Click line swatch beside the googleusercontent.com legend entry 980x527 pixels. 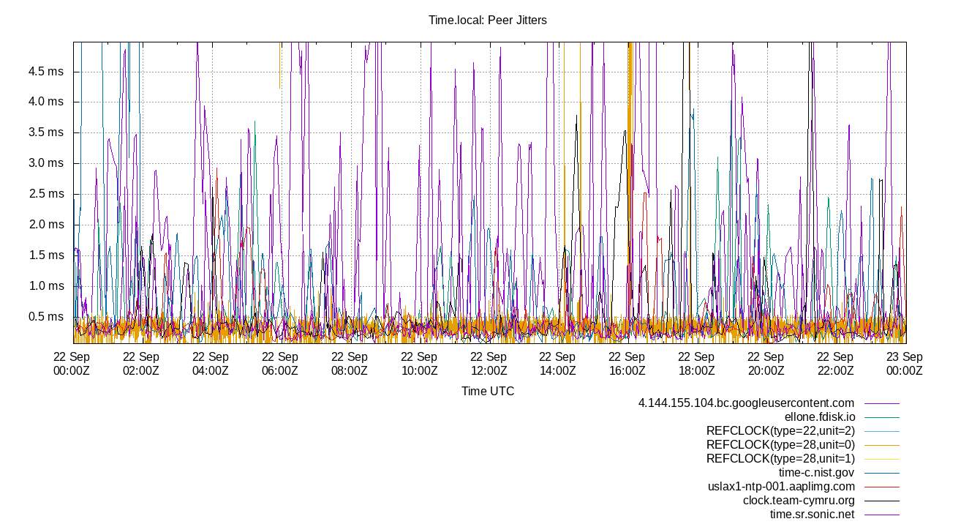tap(881, 403)
